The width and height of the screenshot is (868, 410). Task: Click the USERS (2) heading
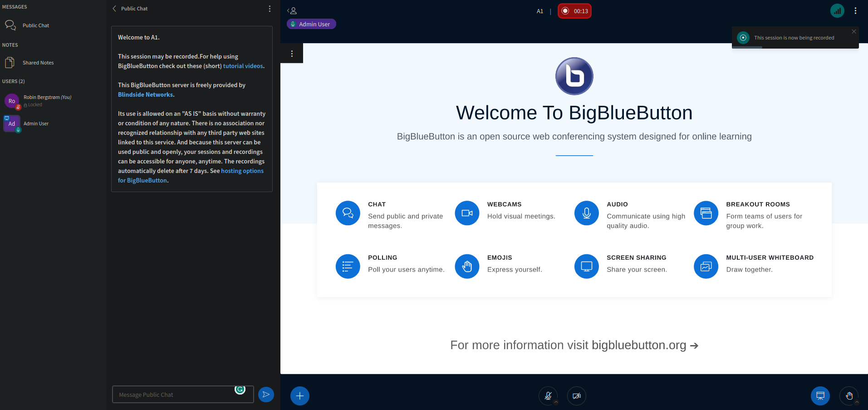pos(14,81)
